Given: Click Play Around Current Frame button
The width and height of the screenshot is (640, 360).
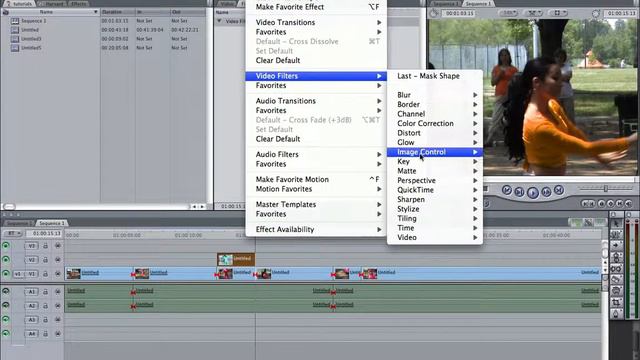Looking at the screenshot, I should (546, 191).
